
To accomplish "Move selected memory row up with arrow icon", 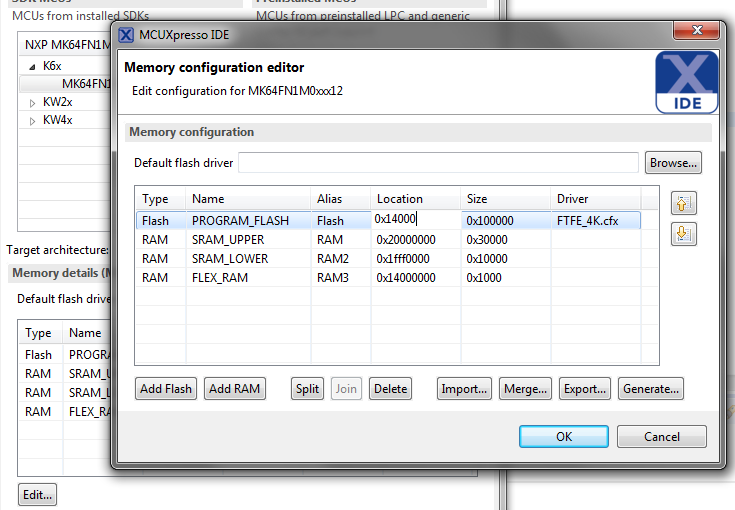I will click(683, 203).
